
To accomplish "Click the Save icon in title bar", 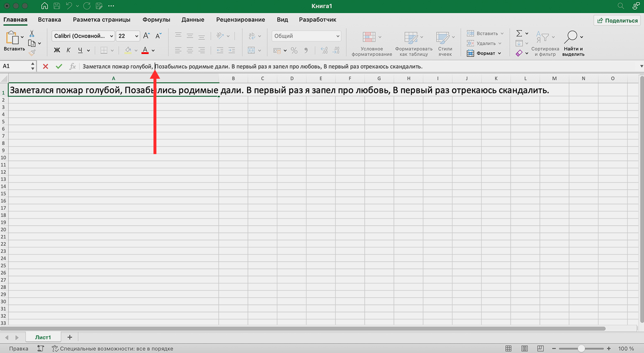I will [x=57, y=6].
